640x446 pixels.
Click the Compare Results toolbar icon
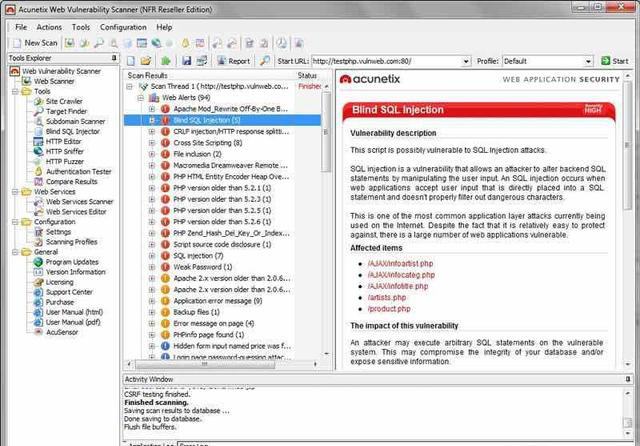[x=200, y=43]
